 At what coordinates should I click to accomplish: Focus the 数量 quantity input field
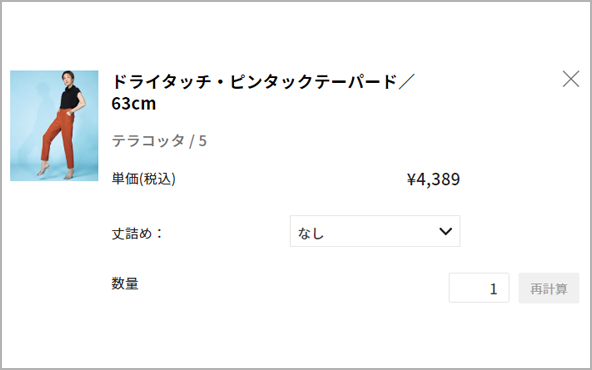[x=479, y=288]
